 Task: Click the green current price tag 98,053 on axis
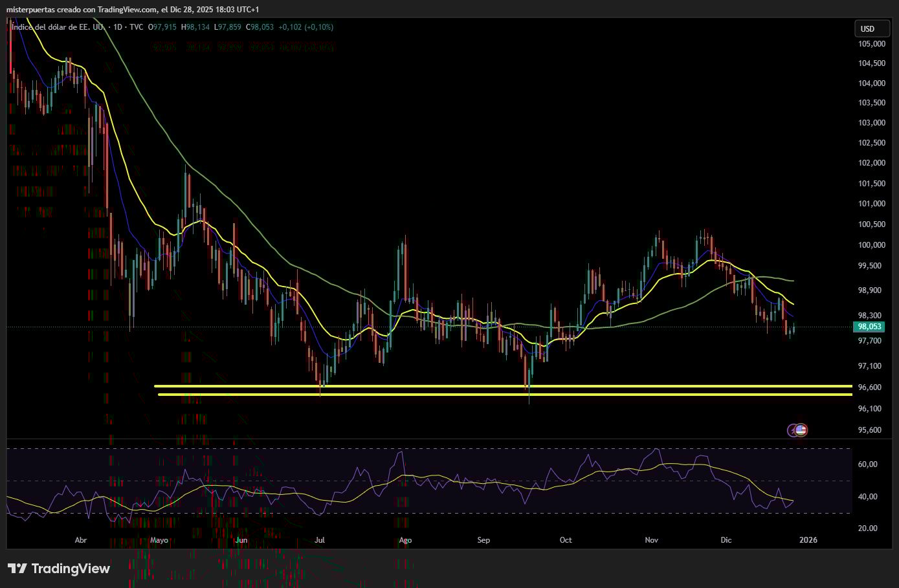click(871, 327)
